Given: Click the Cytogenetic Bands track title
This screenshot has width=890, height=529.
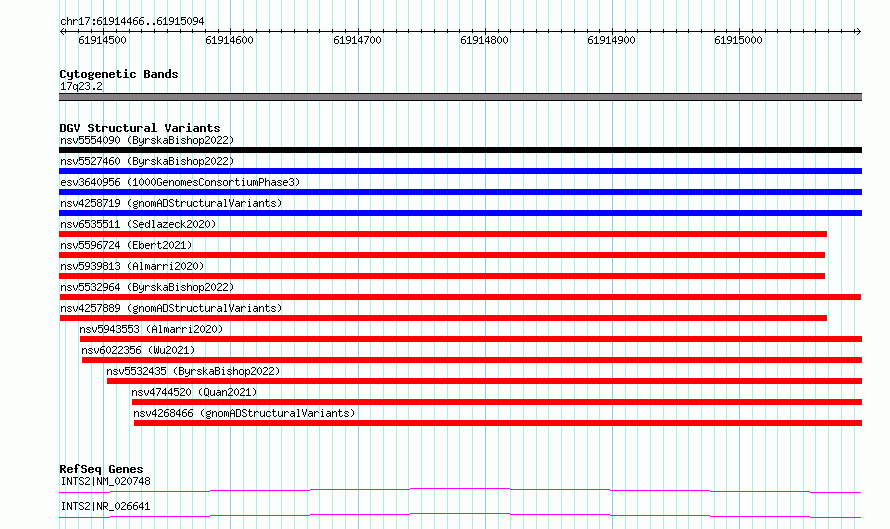Looking at the screenshot, I should (x=119, y=74).
